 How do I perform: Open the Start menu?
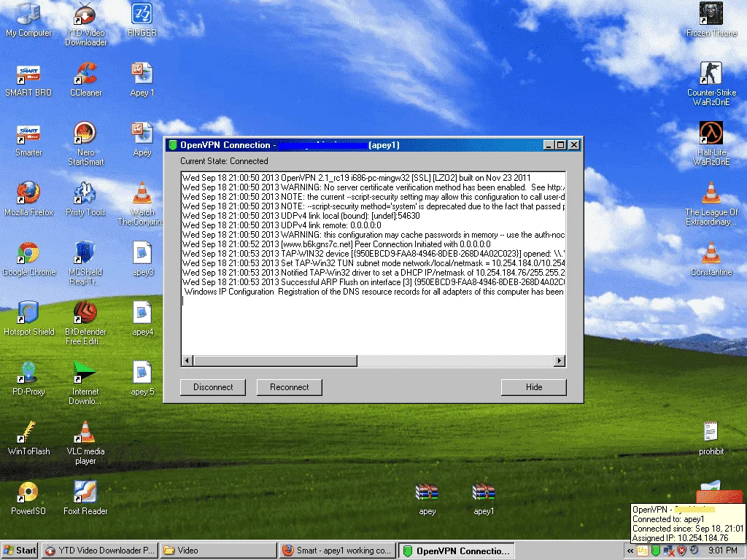20,551
